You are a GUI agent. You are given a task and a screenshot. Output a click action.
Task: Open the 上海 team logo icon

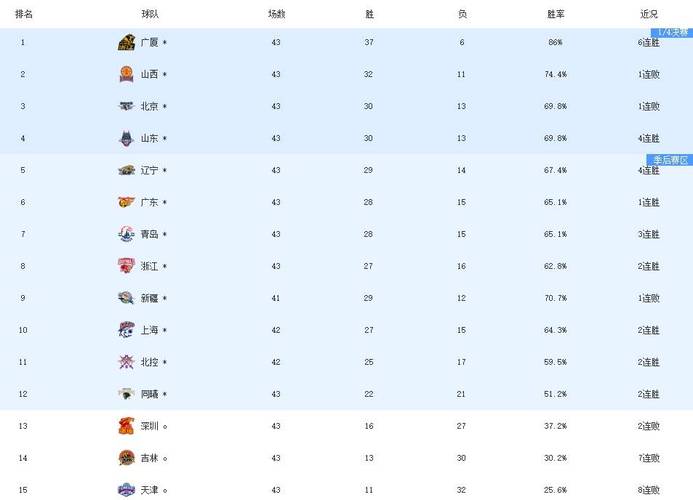tap(126, 330)
